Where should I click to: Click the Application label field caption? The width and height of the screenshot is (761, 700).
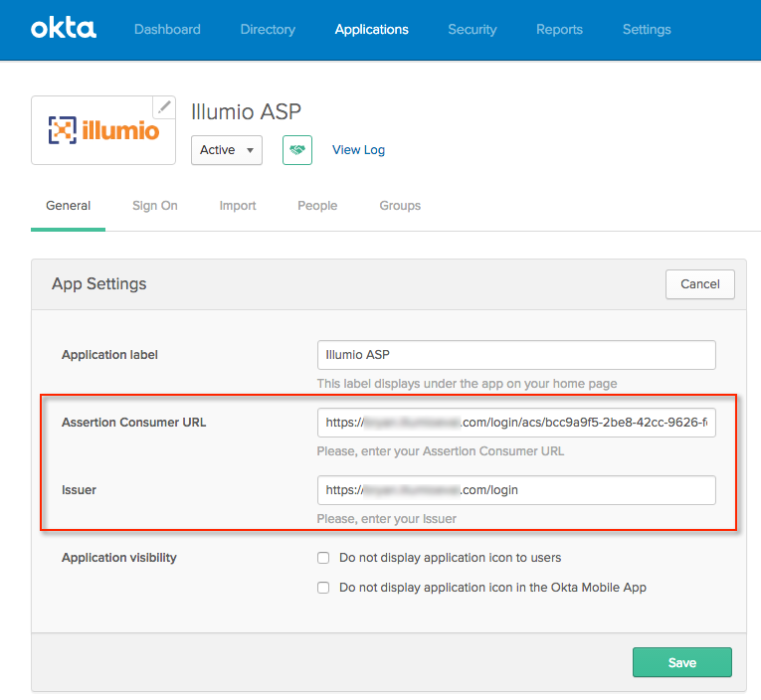coord(109,355)
